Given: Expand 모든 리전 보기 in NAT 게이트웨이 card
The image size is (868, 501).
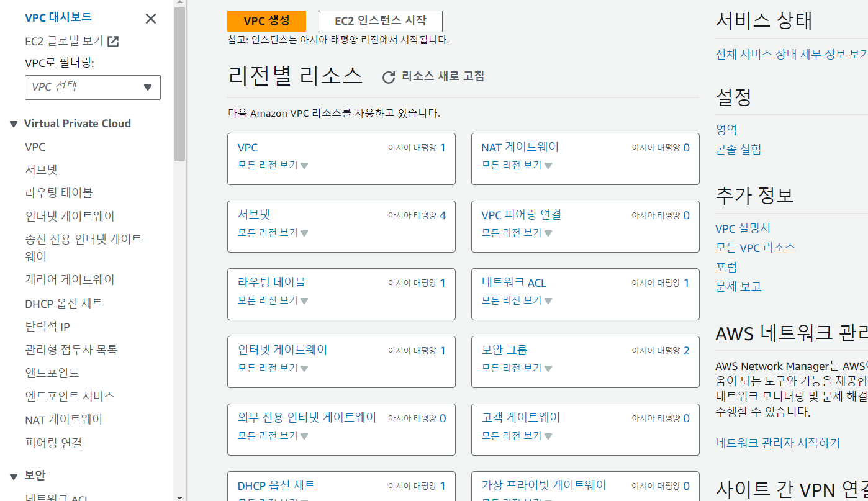Looking at the screenshot, I should (x=517, y=166).
